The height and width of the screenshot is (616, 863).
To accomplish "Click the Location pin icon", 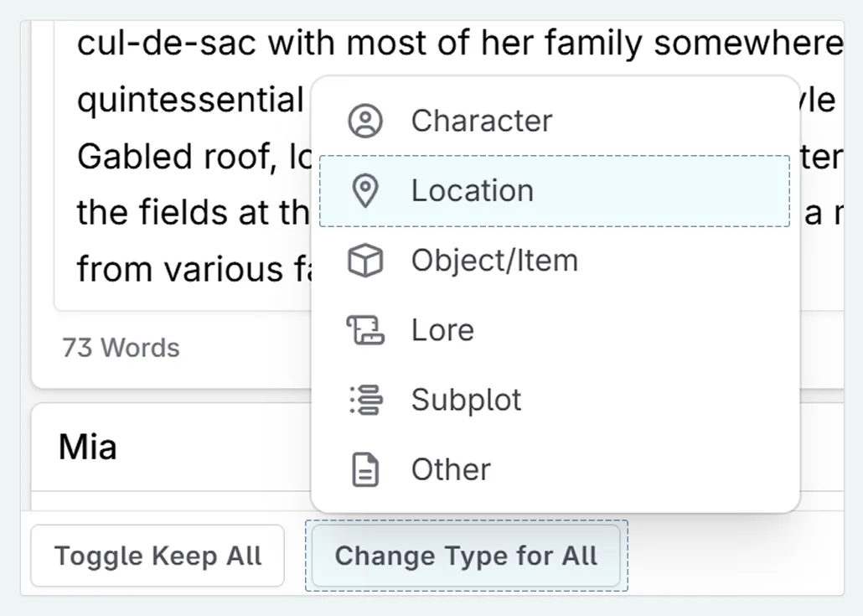I will coord(364,190).
